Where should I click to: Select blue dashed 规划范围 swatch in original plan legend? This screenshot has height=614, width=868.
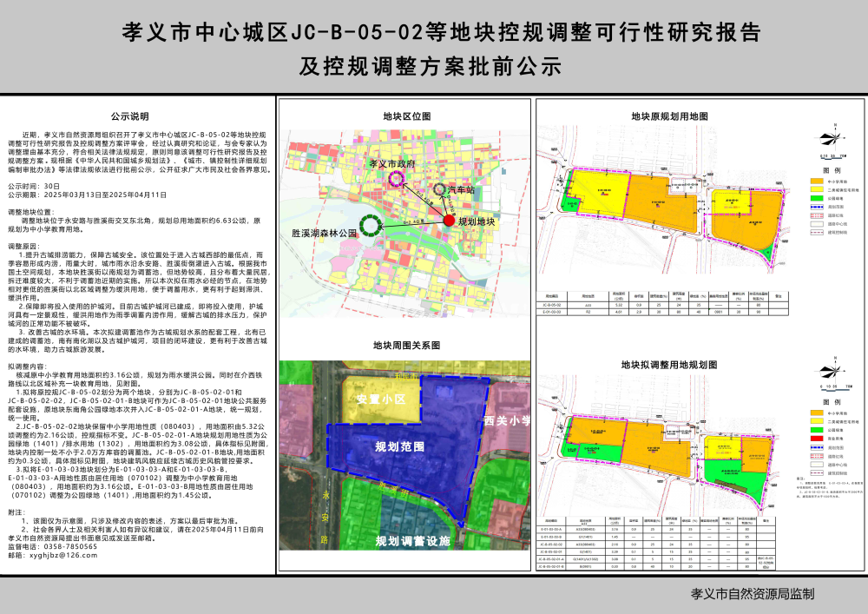pyautogui.click(x=817, y=207)
